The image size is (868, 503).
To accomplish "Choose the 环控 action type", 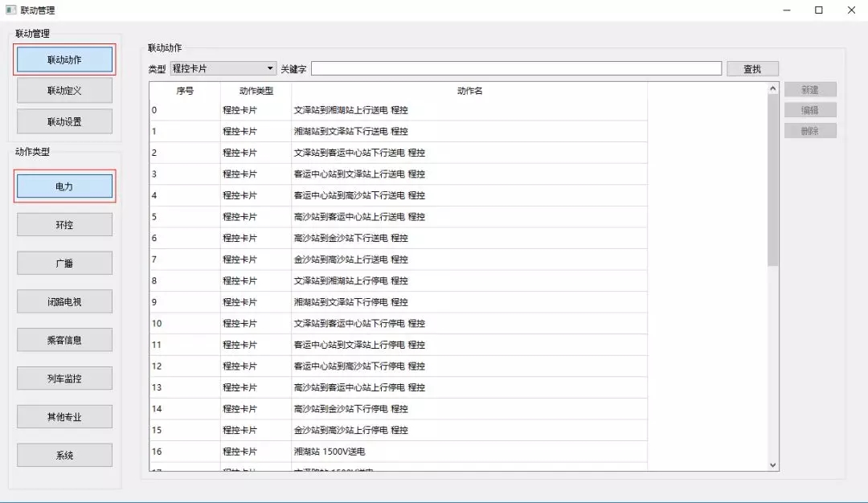I will (x=64, y=225).
